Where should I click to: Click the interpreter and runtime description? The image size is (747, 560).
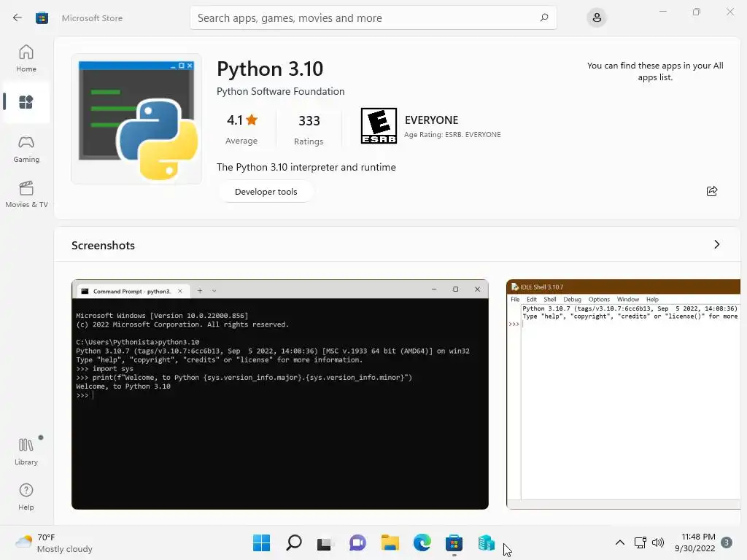pos(306,167)
